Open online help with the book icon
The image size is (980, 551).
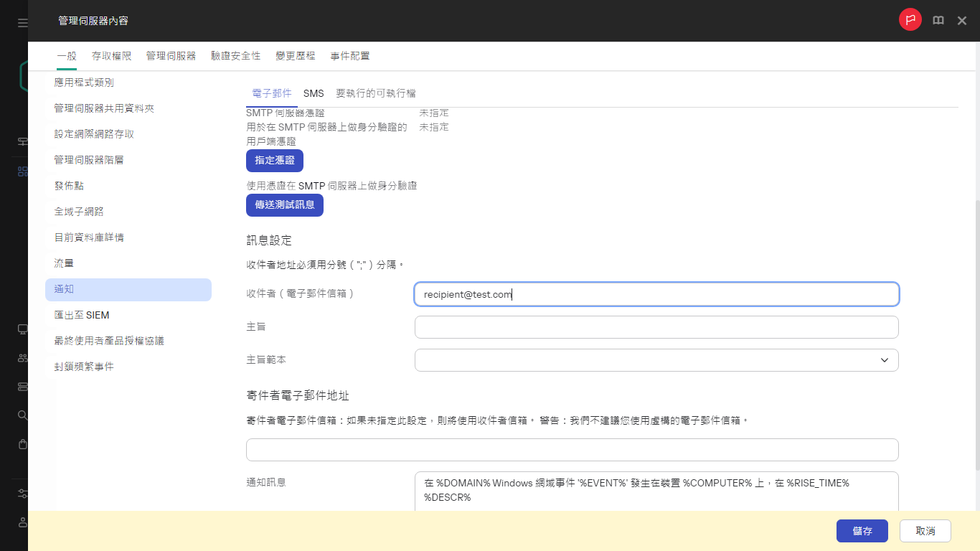[x=938, y=20]
